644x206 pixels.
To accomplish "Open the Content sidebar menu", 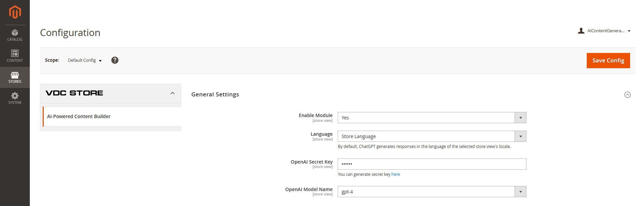I will [15, 56].
